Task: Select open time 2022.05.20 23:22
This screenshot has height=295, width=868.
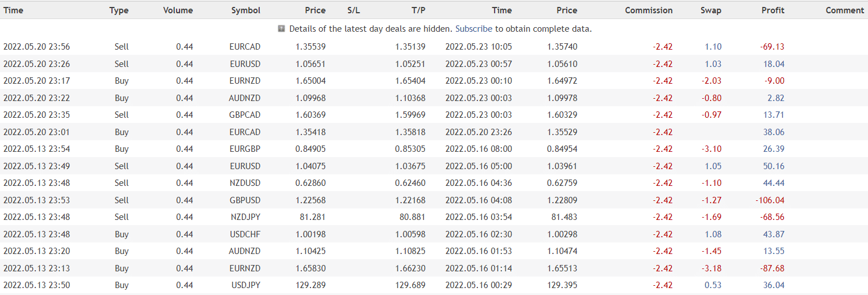Action: pyautogui.click(x=36, y=98)
